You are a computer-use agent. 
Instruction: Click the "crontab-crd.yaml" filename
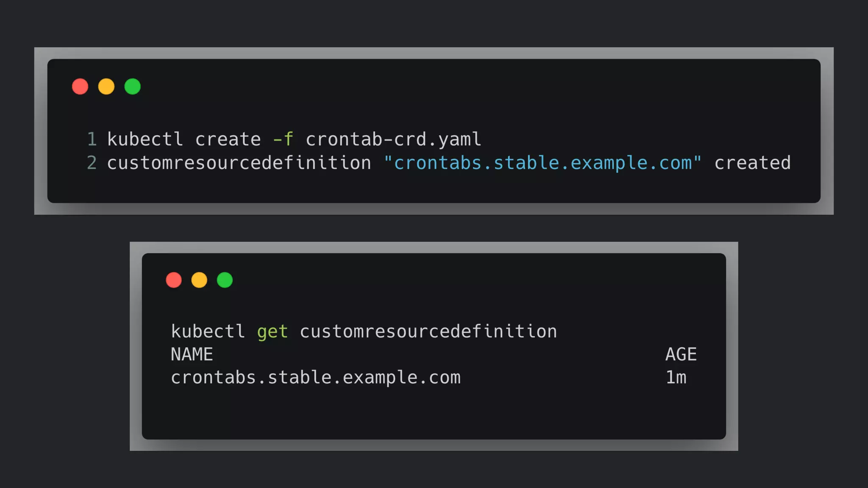(x=393, y=139)
